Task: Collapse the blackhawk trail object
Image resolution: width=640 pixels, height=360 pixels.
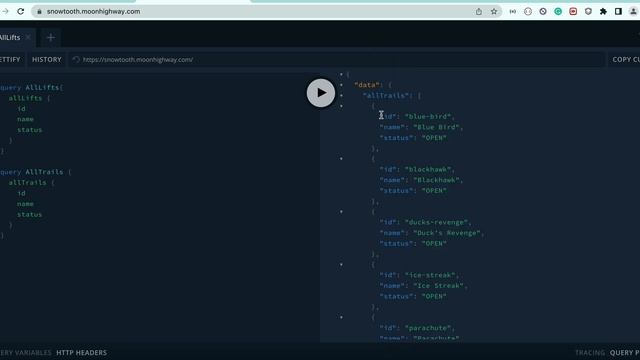Action: pyautogui.click(x=341, y=159)
